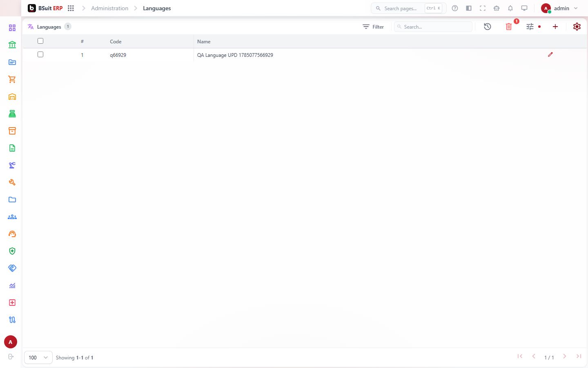Viewport: 588px width, 368px height.
Task: Open the apps grid launcher next to BSuit ERP
Action: [x=71, y=8]
